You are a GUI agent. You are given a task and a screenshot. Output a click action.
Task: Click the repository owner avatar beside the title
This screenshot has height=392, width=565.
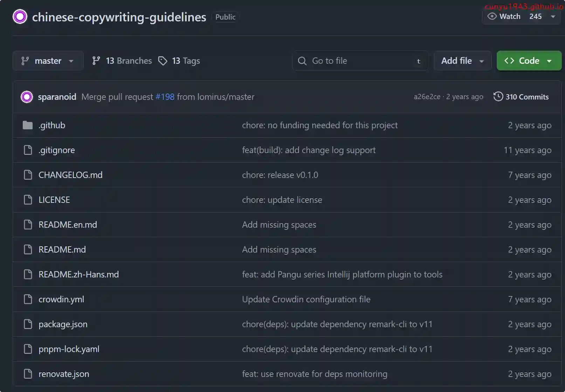coord(20,17)
